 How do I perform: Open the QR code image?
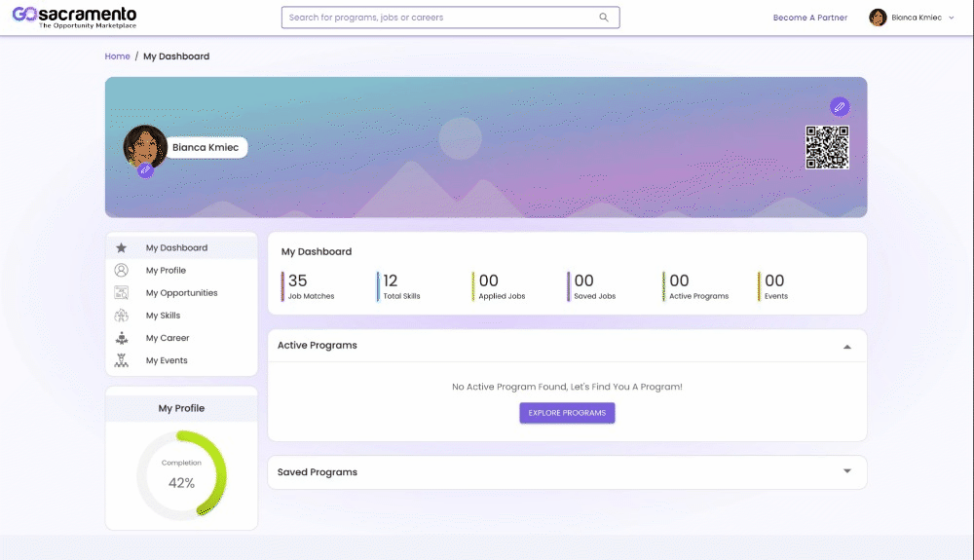tap(827, 147)
